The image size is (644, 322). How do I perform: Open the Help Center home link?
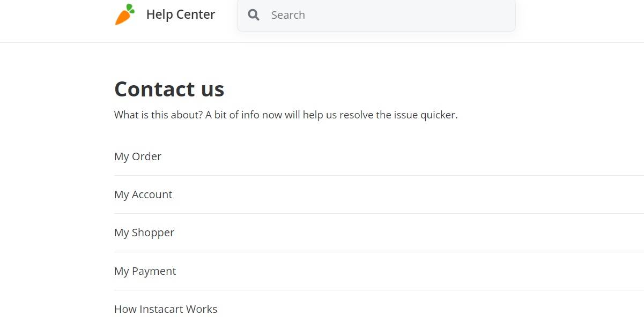(x=180, y=14)
